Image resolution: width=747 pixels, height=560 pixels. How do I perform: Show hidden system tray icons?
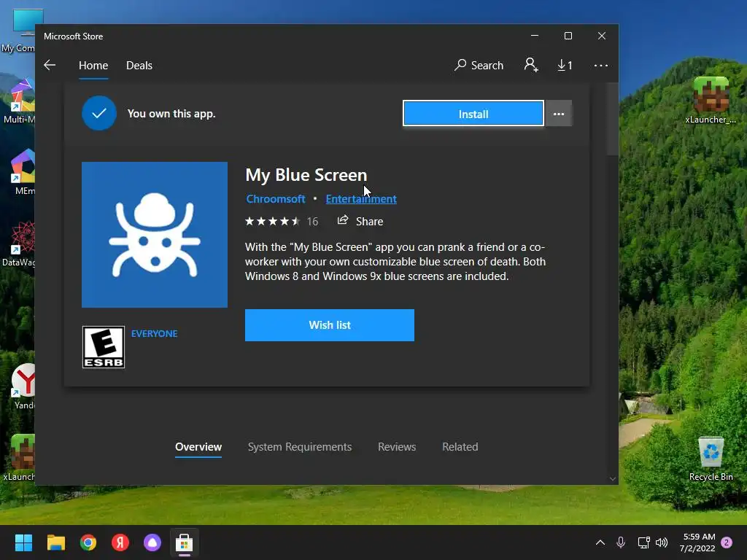pyautogui.click(x=600, y=542)
